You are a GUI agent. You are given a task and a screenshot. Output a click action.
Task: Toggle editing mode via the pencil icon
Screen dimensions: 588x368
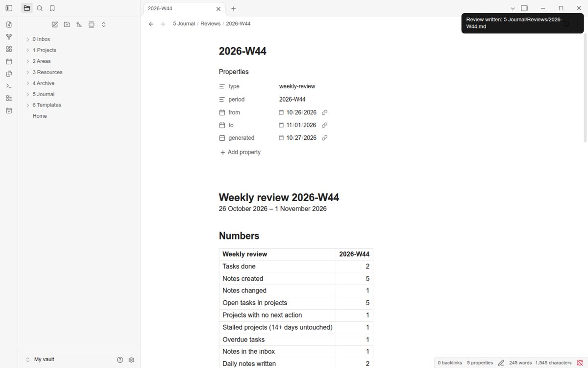coord(501,363)
